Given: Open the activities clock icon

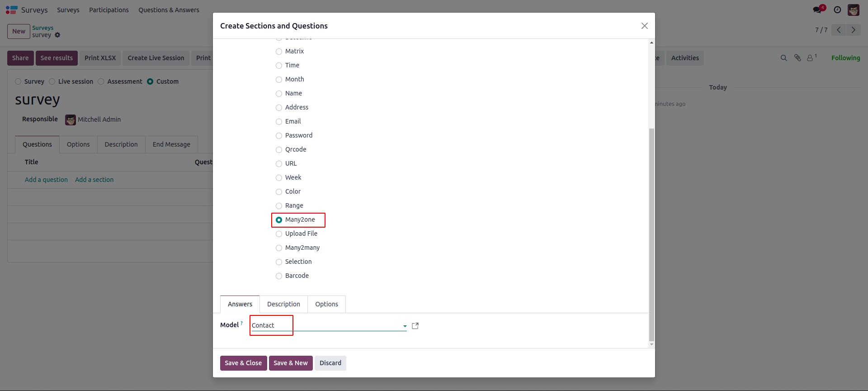Looking at the screenshot, I should [x=837, y=10].
